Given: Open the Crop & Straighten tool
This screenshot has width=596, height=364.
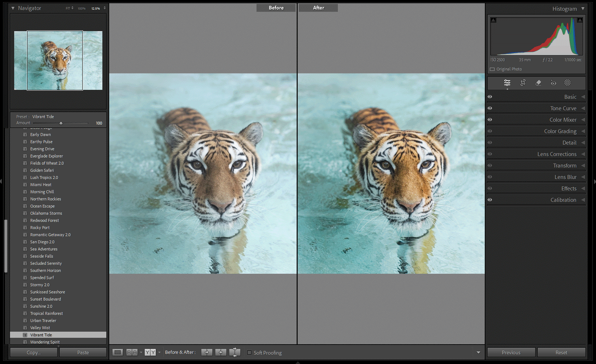Looking at the screenshot, I should click(523, 83).
